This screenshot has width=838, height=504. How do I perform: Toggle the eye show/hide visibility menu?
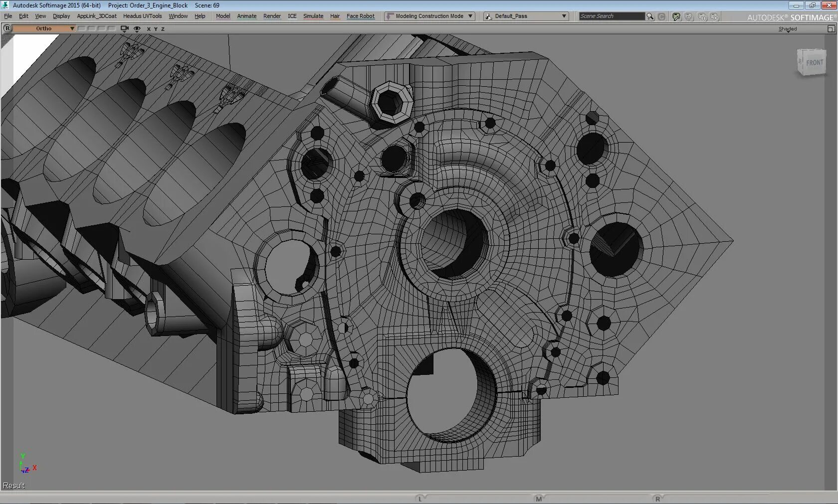coord(137,29)
